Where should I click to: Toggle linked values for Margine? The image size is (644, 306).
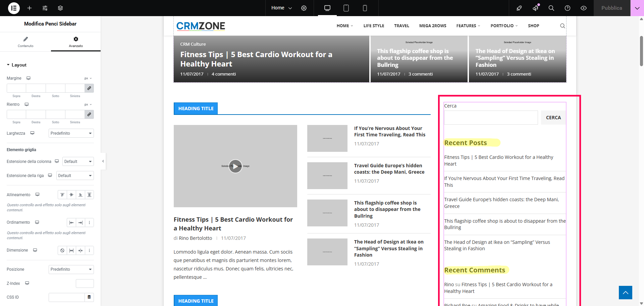click(89, 88)
